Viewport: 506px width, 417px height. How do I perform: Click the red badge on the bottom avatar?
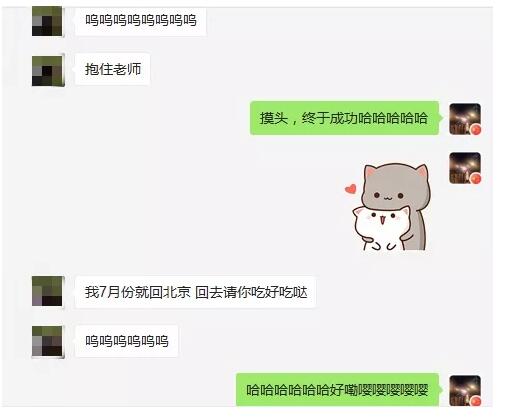coord(476,401)
